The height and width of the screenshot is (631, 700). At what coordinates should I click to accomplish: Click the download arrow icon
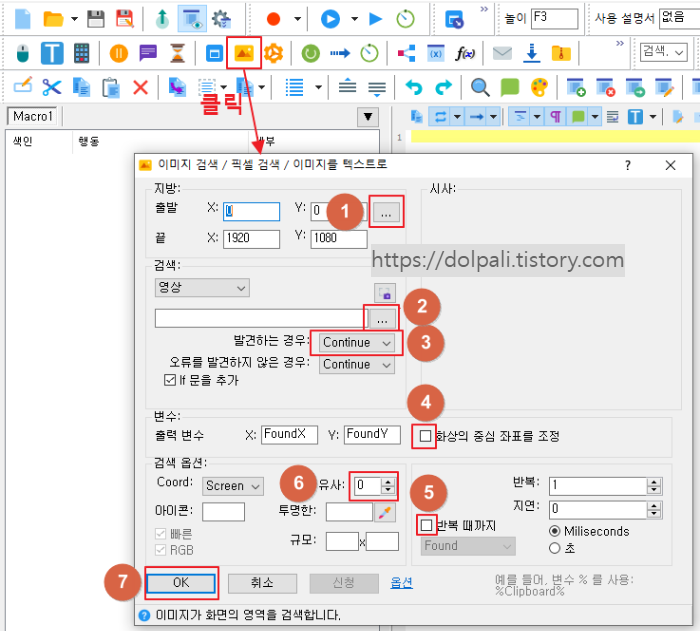pos(532,53)
